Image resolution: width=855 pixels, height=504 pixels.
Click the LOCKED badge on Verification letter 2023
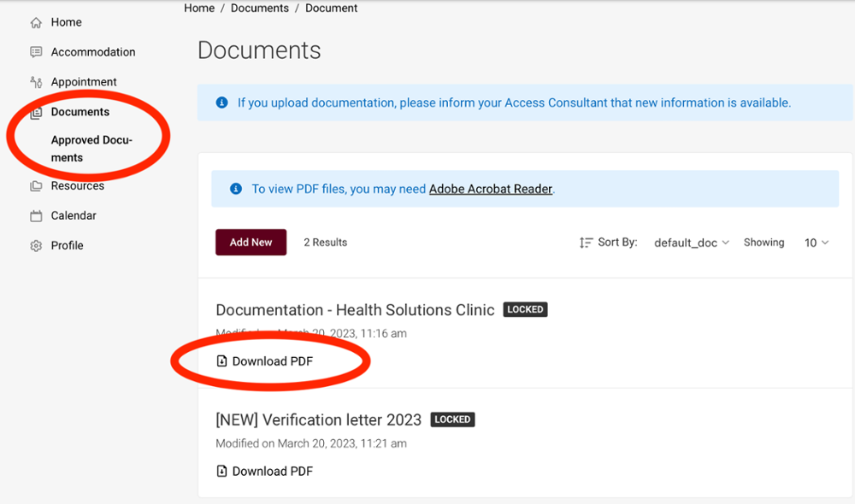pos(452,419)
